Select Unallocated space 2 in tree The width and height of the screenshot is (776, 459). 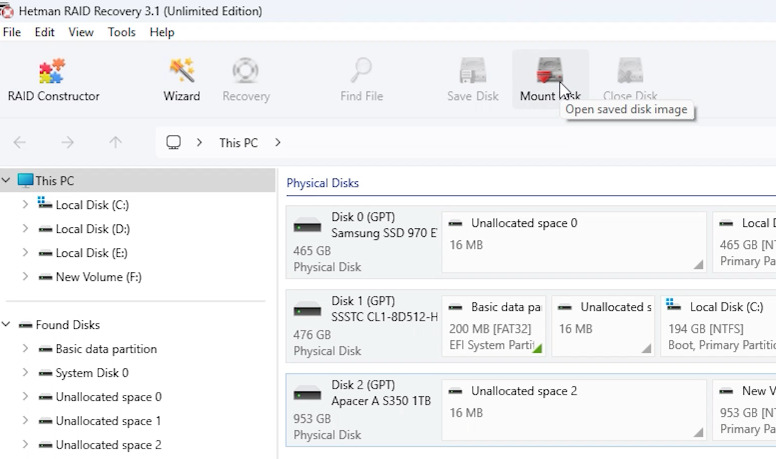tap(108, 445)
